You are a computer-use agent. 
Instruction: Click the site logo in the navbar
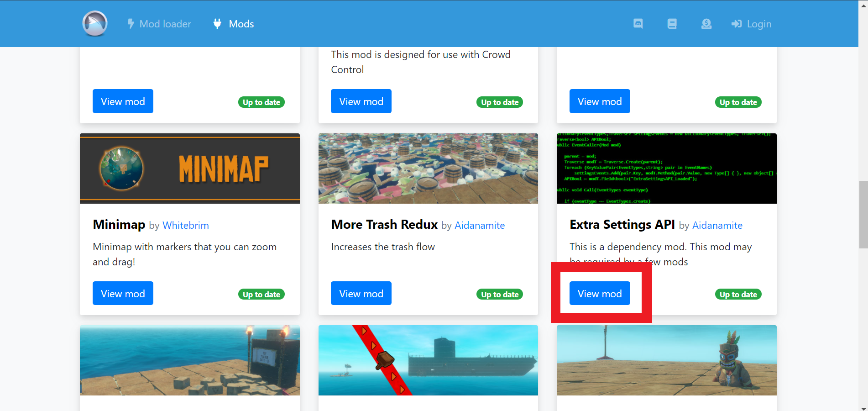95,24
